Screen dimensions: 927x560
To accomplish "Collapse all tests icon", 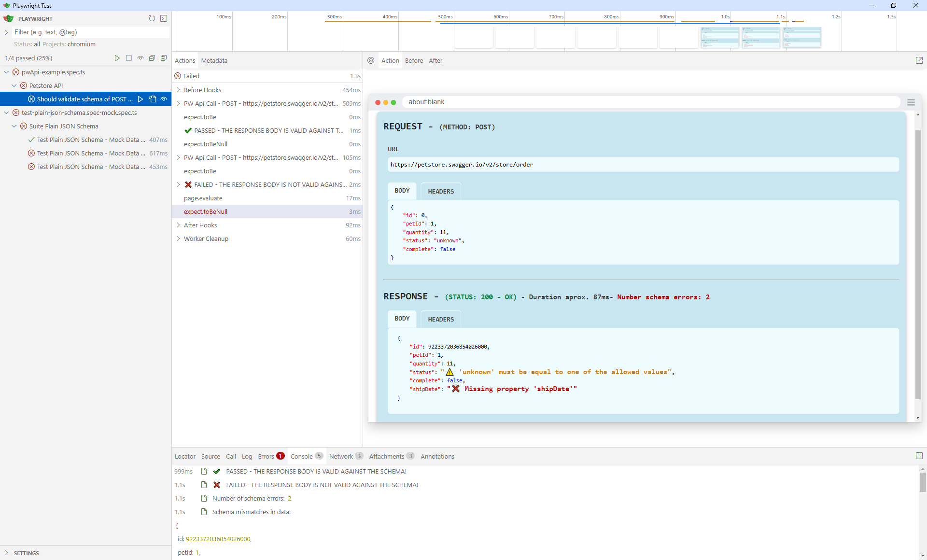I will coord(152,58).
